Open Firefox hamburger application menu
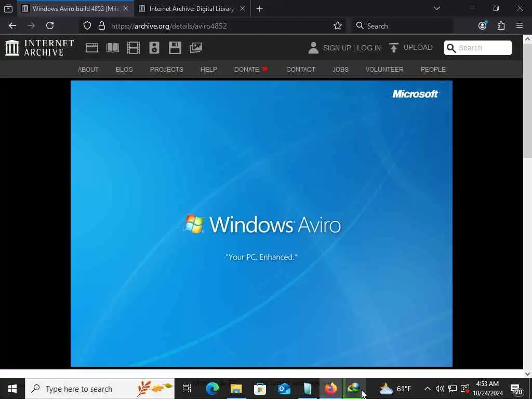 tap(519, 26)
